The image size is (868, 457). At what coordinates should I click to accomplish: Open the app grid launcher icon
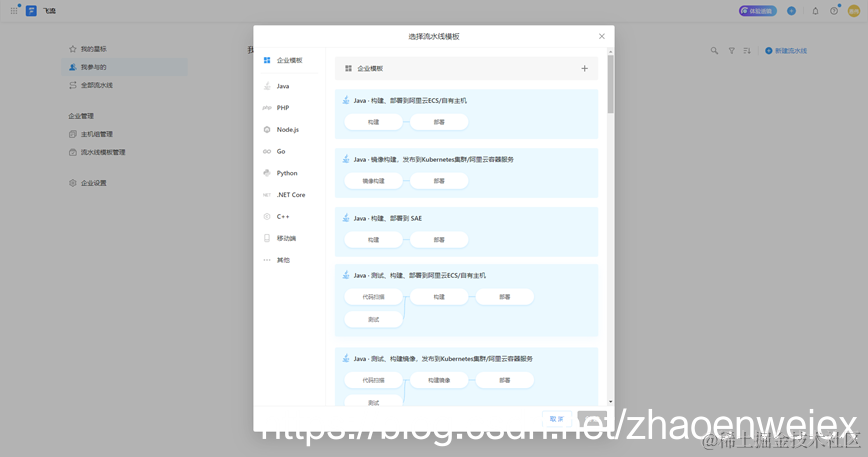(x=14, y=11)
